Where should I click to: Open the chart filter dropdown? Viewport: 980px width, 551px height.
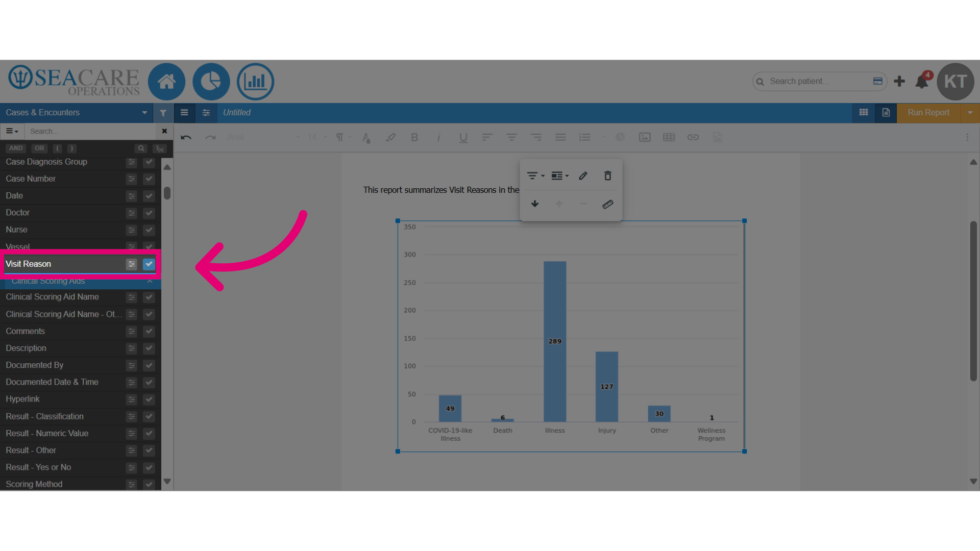[535, 176]
